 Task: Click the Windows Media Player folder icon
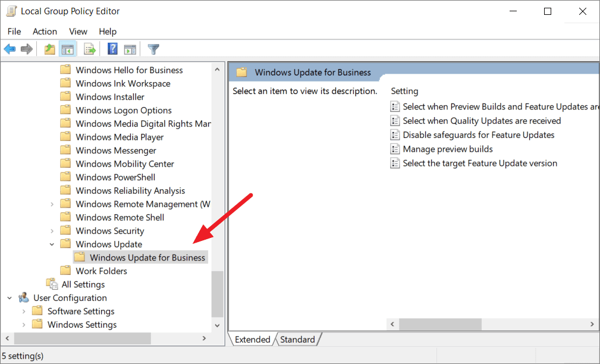(x=65, y=137)
